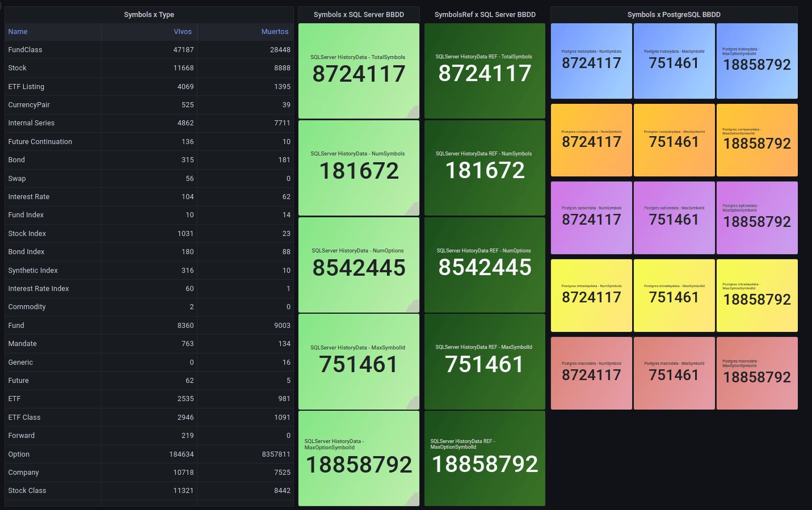This screenshot has width=812, height=510.
Task: Click Postgres macrodata NumSymbols red stat
Action: pos(591,373)
